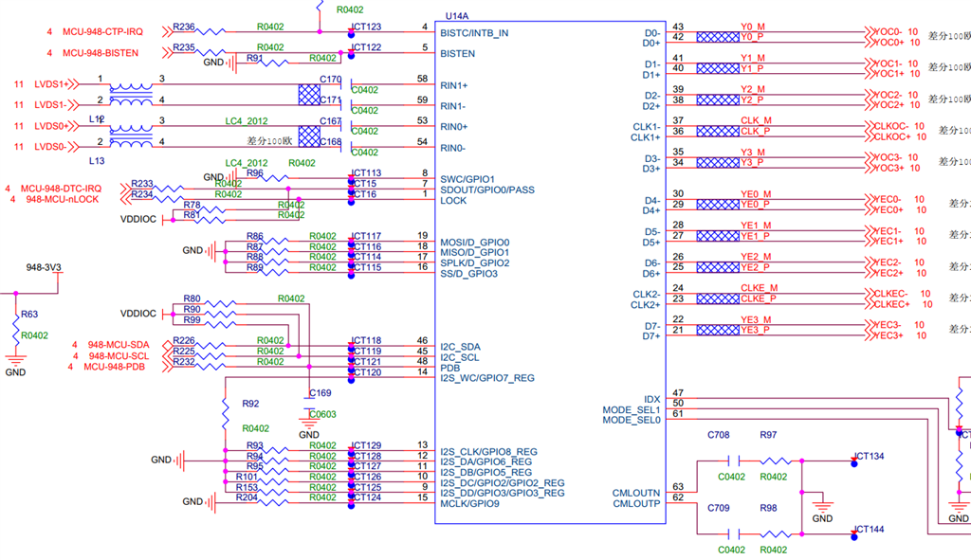Click the C168 capacitor designator
The image size is (971, 560).
tap(331, 142)
